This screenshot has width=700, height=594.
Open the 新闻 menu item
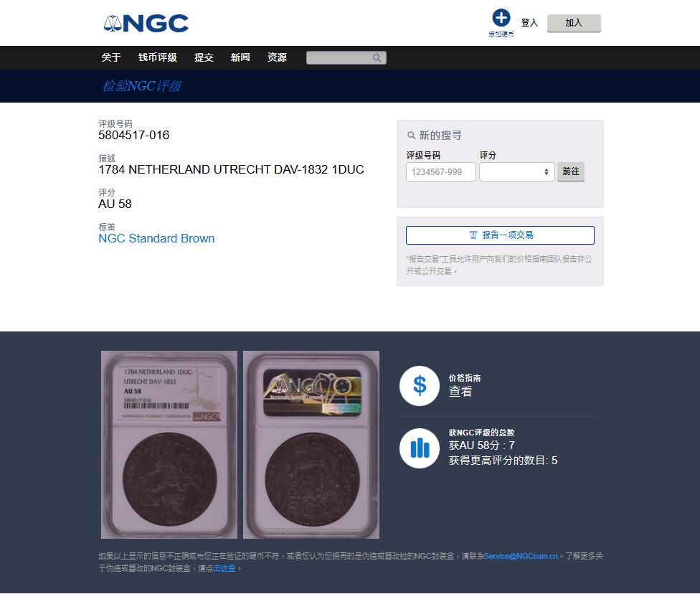click(240, 57)
